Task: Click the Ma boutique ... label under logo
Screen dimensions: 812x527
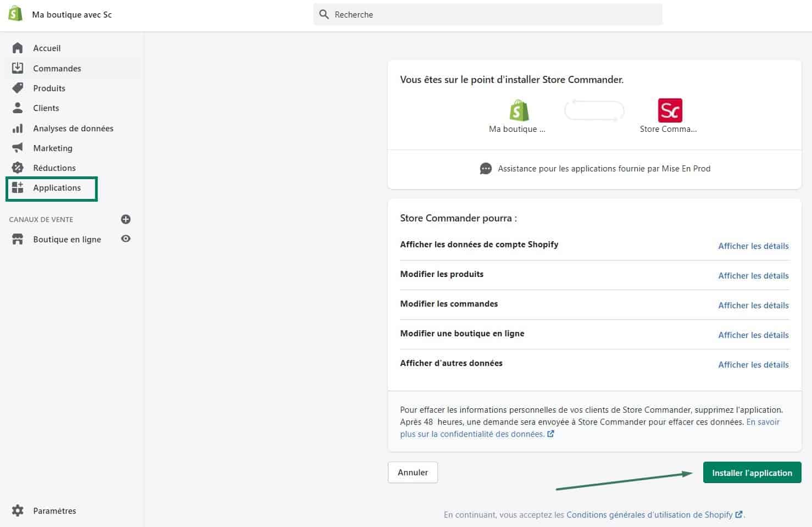Action: (x=517, y=129)
